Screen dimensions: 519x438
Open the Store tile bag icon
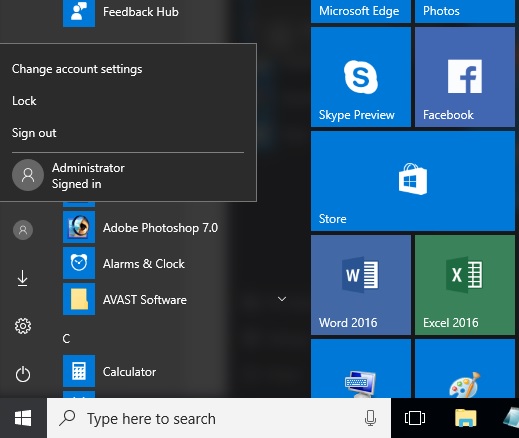coord(413,179)
